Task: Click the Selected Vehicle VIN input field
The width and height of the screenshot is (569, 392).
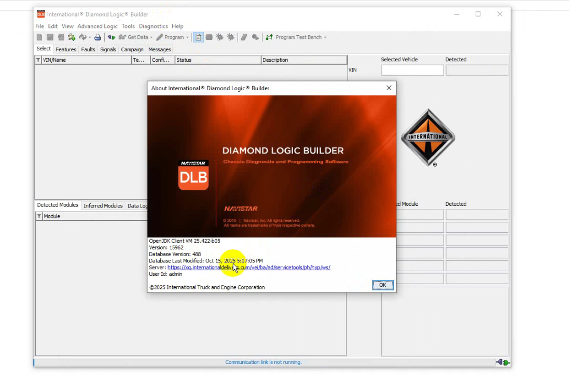Action: (412, 70)
